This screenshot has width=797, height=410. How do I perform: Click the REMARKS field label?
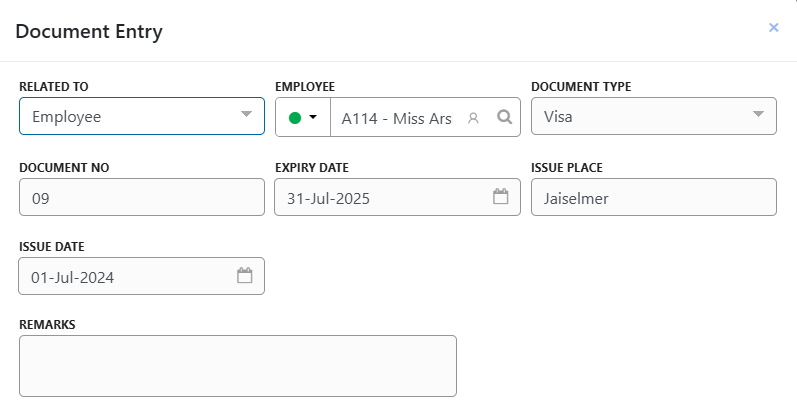[x=47, y=325]
